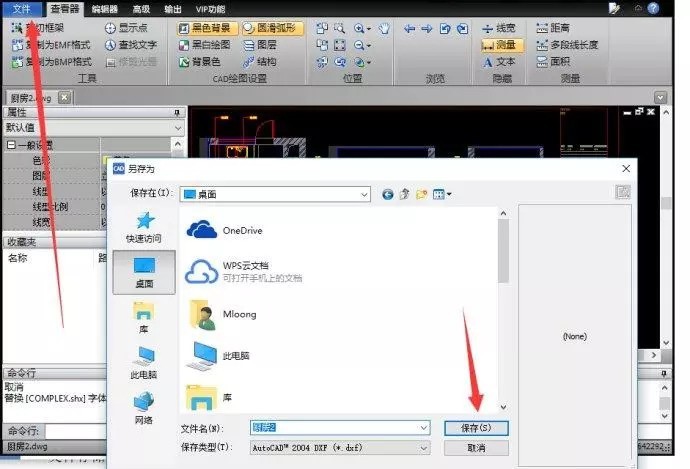
Task: Select the 距离 distance measure tool
Action: [x=553, y=28]
